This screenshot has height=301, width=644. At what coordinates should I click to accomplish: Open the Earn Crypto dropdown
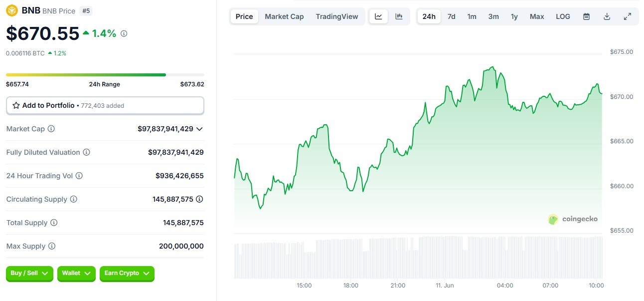pyautogui.click(x=127, y=274)
